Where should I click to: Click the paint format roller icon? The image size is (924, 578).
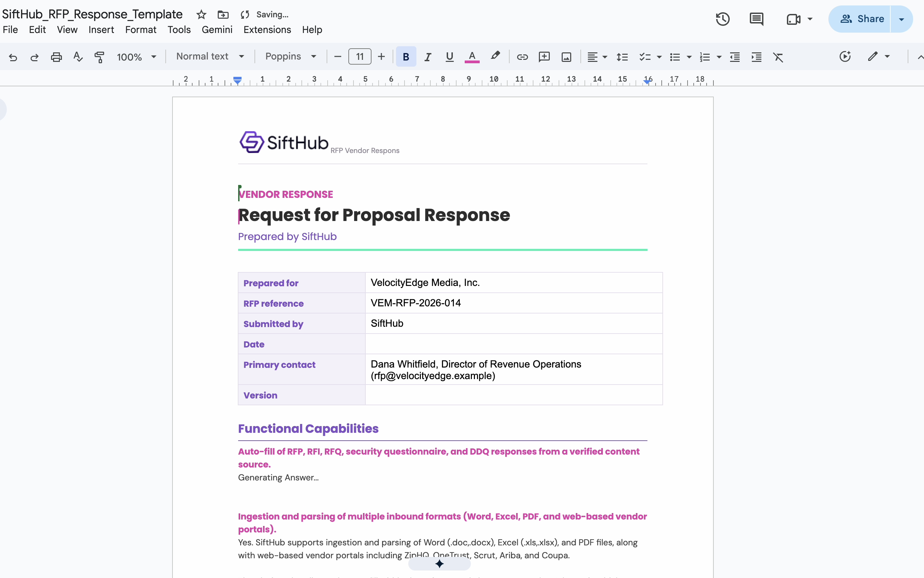pos(99,57)
